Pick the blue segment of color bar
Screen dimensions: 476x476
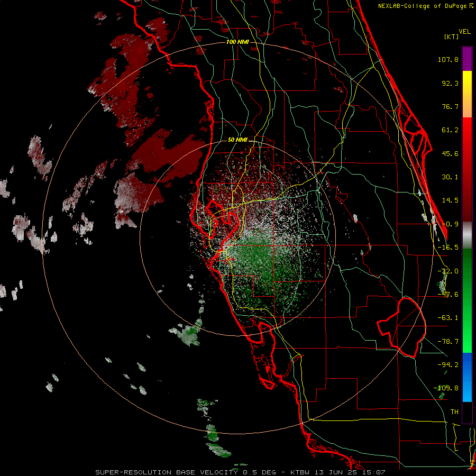click(x=467, y=377)
